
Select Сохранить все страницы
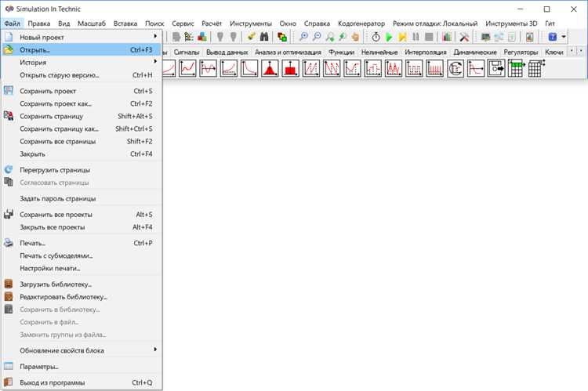click(82, 141)
